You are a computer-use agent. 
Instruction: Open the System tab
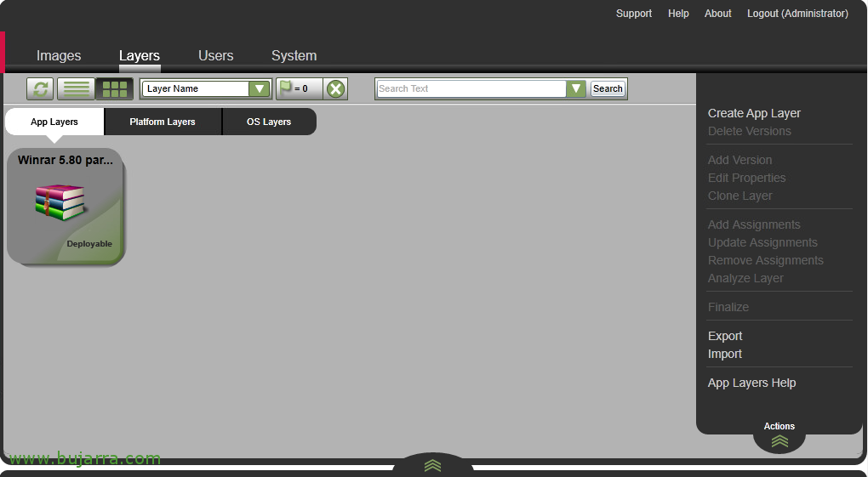294,55
